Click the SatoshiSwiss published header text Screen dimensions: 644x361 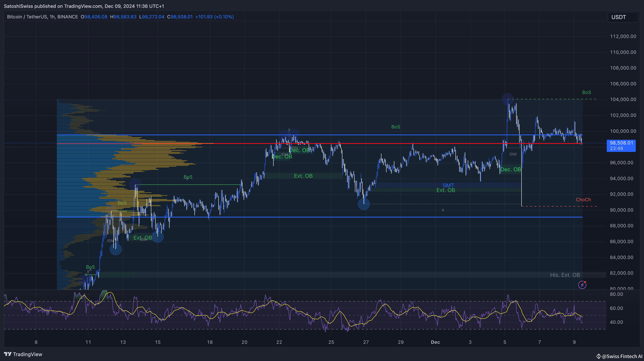coord(84,6)
